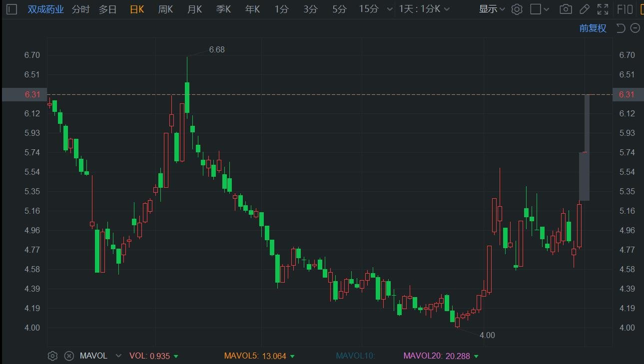
Task: Click the 6.68 high price label
Action: tap(217, 49)
